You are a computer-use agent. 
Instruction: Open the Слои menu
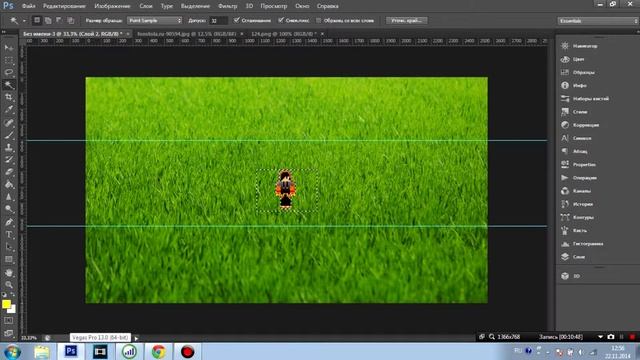tap(146, 6)
